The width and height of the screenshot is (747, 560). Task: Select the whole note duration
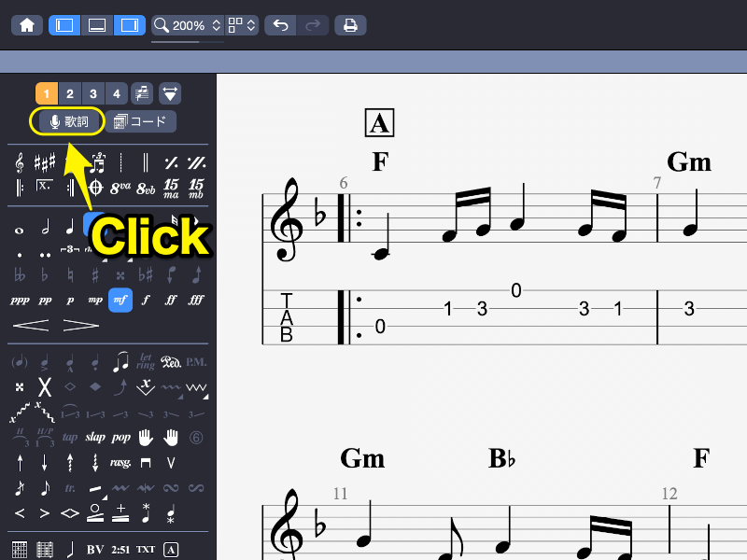pyautogui.click(x=20, y=228)
